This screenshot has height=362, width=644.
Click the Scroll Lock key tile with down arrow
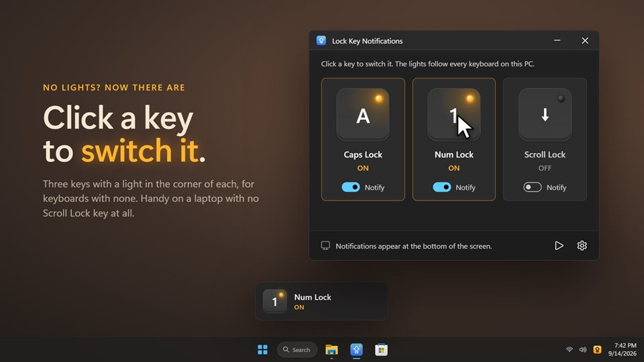click(x=545, y=115)
